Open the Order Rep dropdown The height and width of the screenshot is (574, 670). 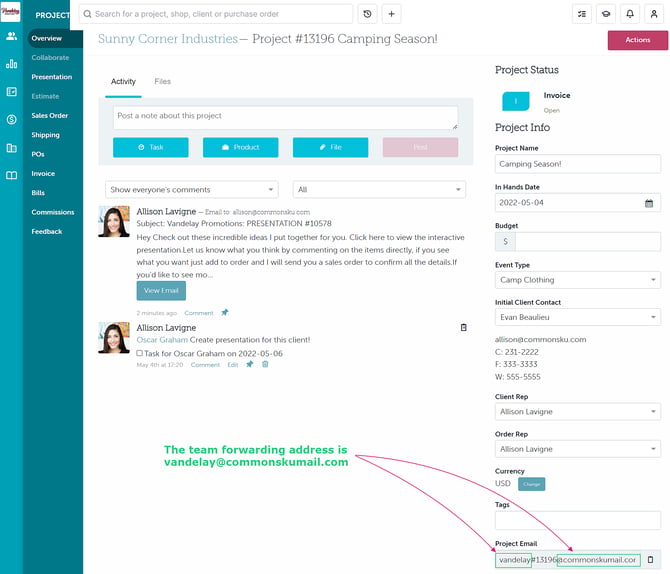point(578,449)
